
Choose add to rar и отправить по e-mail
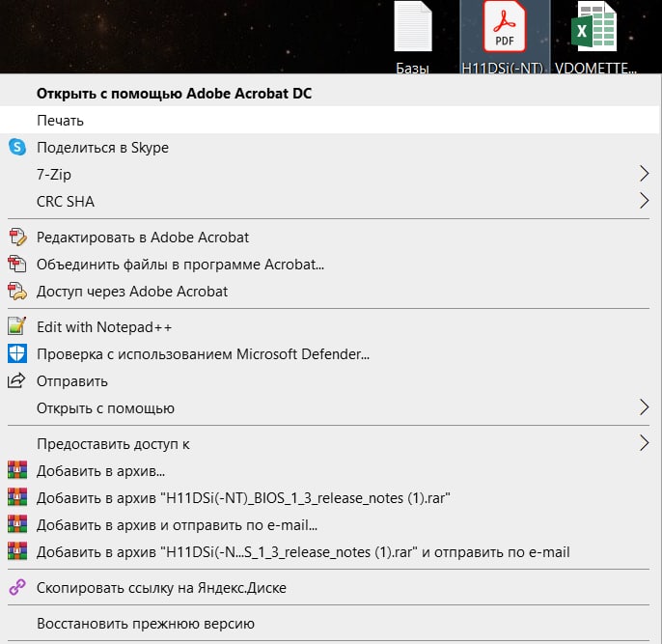click(329, 552)
